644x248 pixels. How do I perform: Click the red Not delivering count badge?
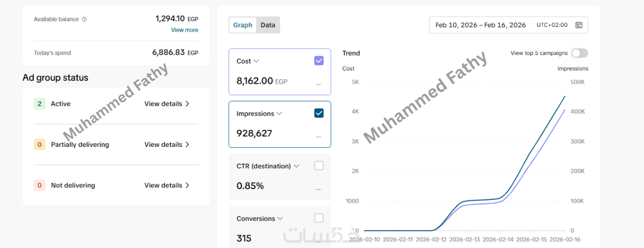point(40,185)
